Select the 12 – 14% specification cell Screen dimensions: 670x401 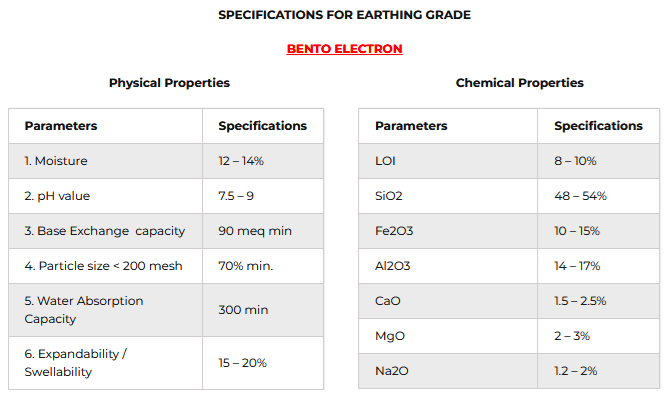click(263, 161)
